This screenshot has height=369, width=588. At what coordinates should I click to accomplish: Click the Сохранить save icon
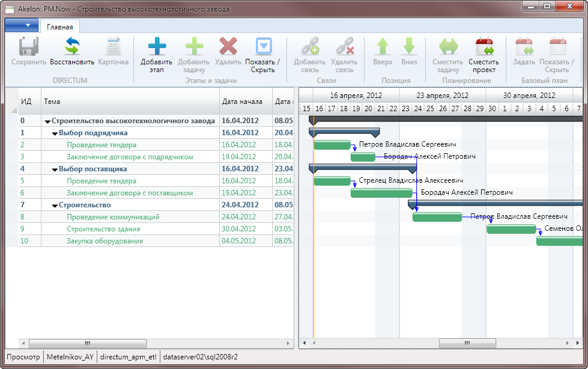pos(29,46)
